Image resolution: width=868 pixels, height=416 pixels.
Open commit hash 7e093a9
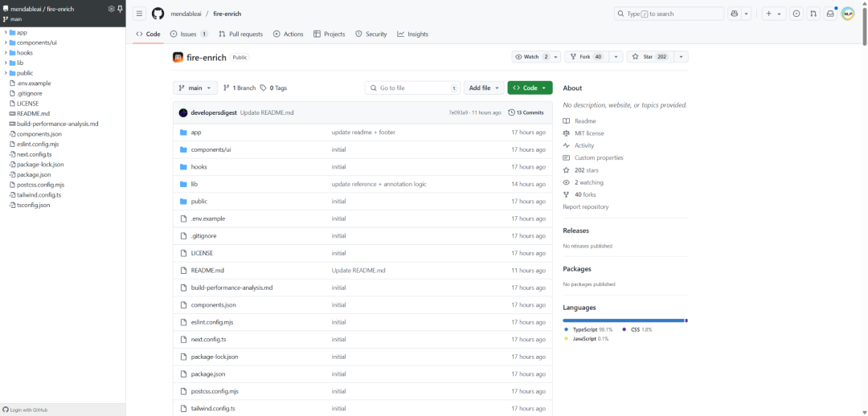point(458,112)
